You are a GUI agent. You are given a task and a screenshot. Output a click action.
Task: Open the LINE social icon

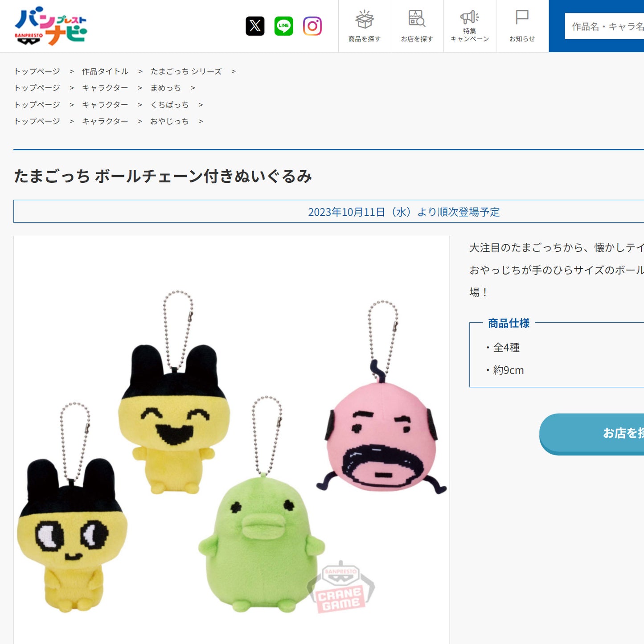[x=283, y=26]
